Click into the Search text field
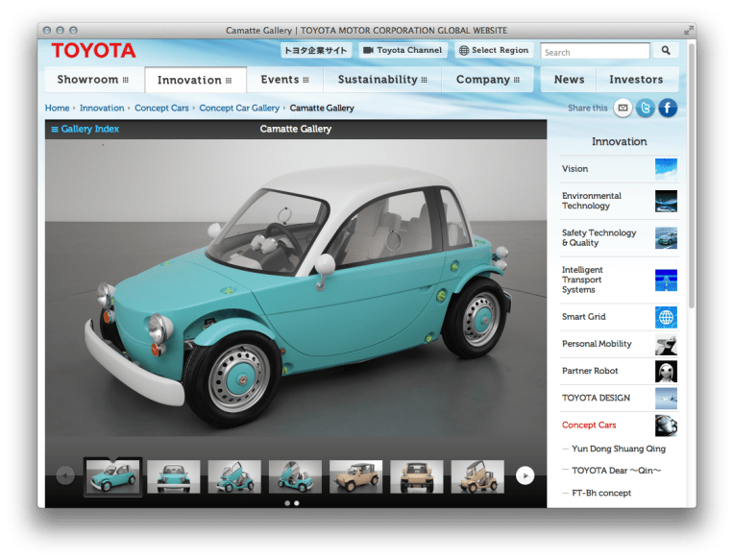Screen dimensions: 734x560 click(x=594, y=52)
